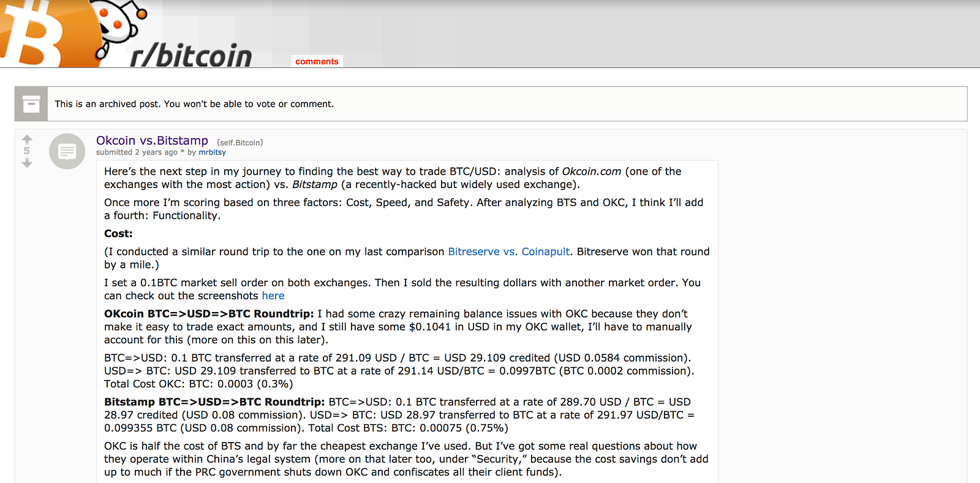Visit the self.Bitcoin domain link
The width and height of the screenshot is (980, 483).
click(x=240, y=143)
